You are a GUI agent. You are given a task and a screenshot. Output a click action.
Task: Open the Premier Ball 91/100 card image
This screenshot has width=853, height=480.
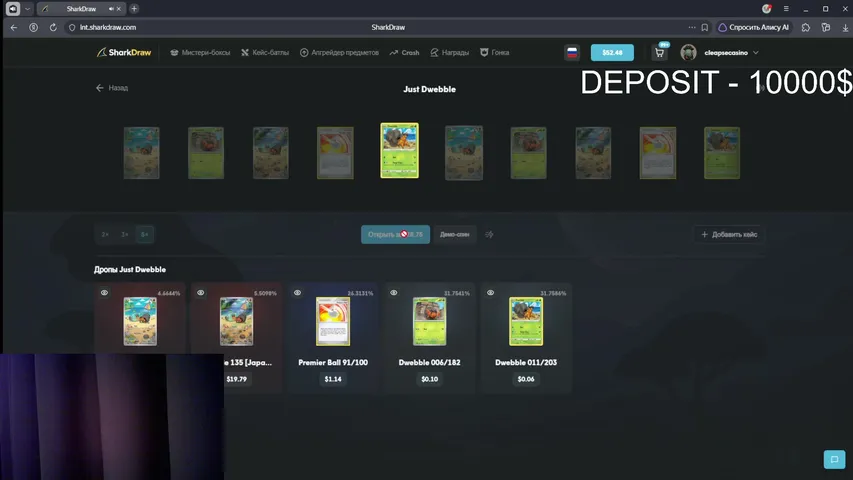(x=333, y=321)
